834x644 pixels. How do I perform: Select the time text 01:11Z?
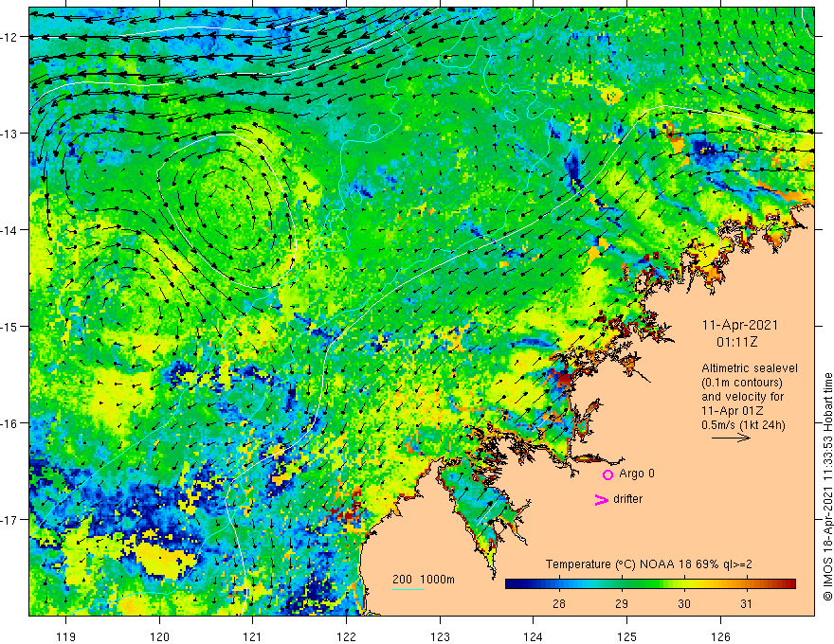pos(736,342)
